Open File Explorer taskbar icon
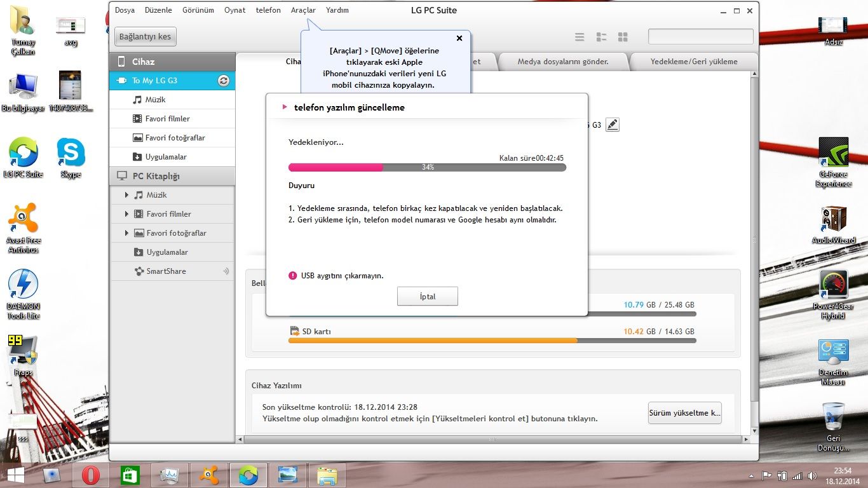868x488 pixels. 327,475
